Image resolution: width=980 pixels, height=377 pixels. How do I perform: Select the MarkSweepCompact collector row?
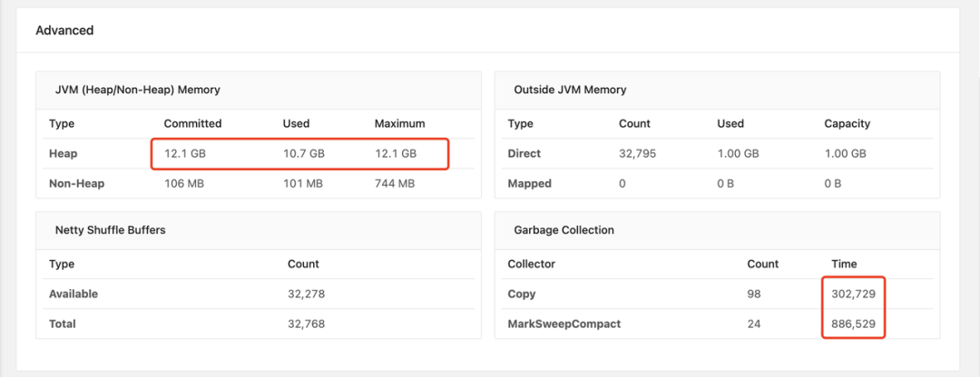(564, 324)
